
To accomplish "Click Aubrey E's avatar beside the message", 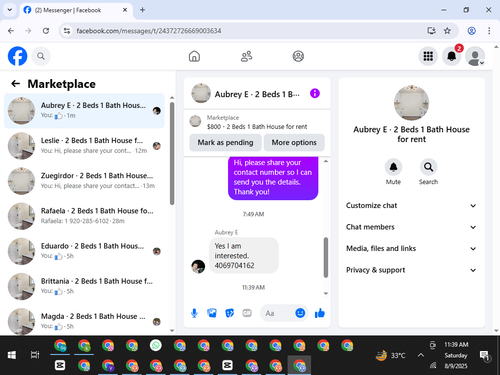I will [198, 267].
